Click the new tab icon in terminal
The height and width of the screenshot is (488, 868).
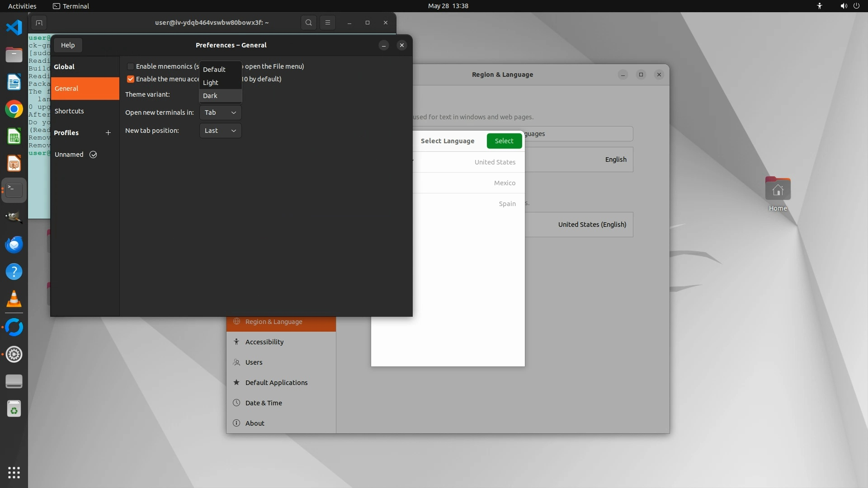[x=39, y=23]
